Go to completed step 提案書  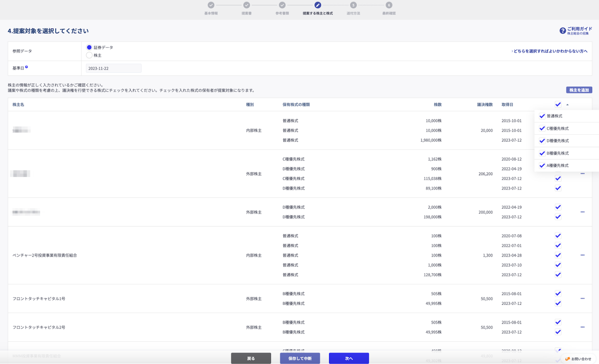pos(247,5)
